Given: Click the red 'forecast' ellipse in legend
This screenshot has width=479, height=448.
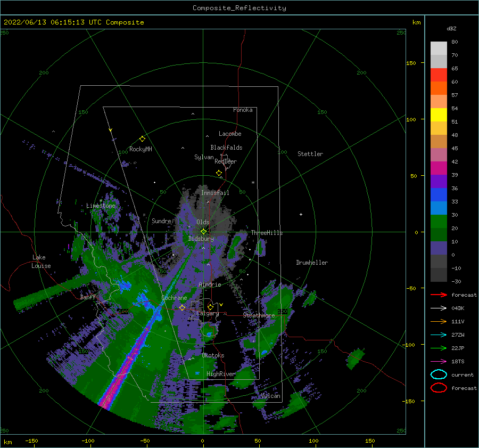Looking at the screenshot, I should click(x=439, y=388).
